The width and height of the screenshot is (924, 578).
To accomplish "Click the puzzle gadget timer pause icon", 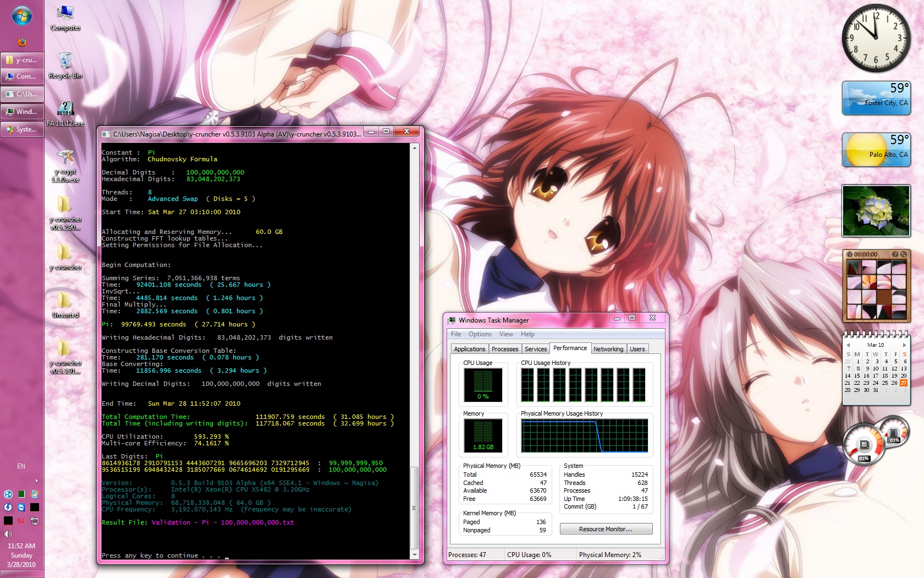I will point(850,254).
